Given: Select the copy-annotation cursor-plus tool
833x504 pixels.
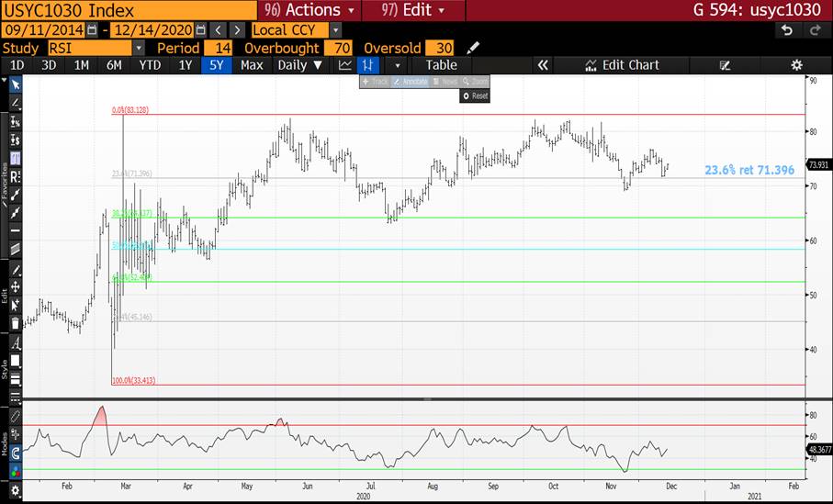Looking at the screenshot, I should click(16, 305).
